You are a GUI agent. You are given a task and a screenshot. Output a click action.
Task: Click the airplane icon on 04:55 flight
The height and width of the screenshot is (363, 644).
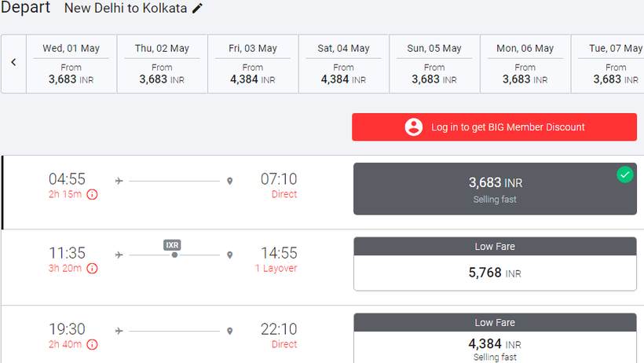click(119, 181)
